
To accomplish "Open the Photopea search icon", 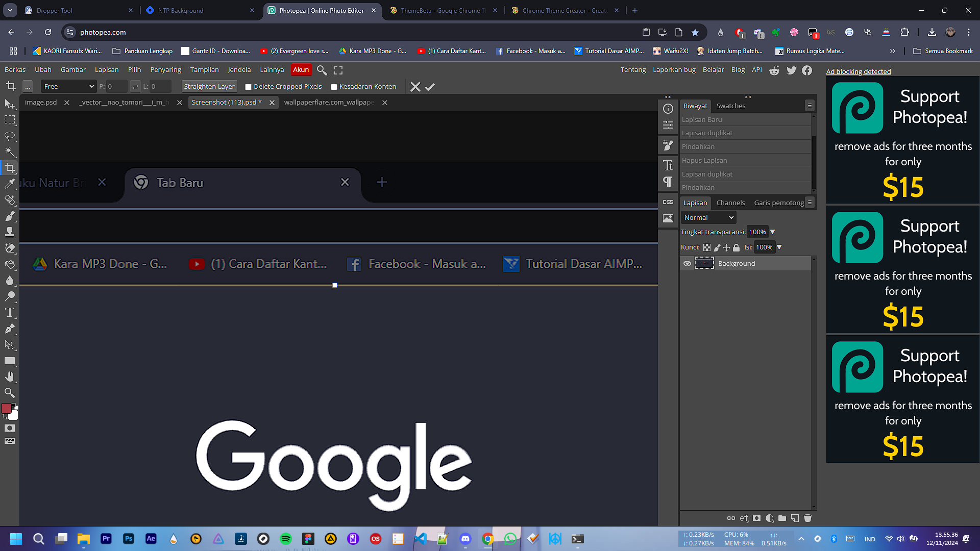I will (x=322, y=70).
